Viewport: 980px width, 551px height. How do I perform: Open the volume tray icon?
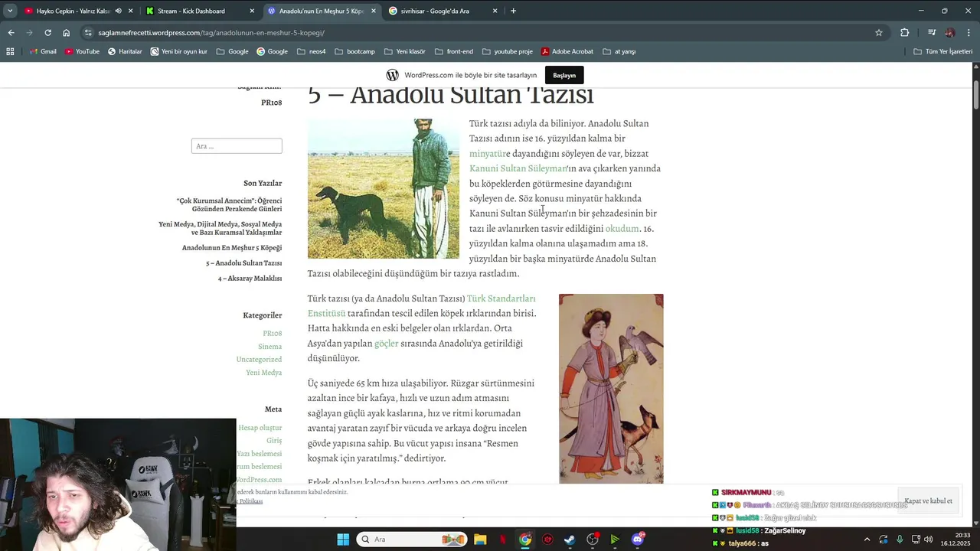[929, 540]
